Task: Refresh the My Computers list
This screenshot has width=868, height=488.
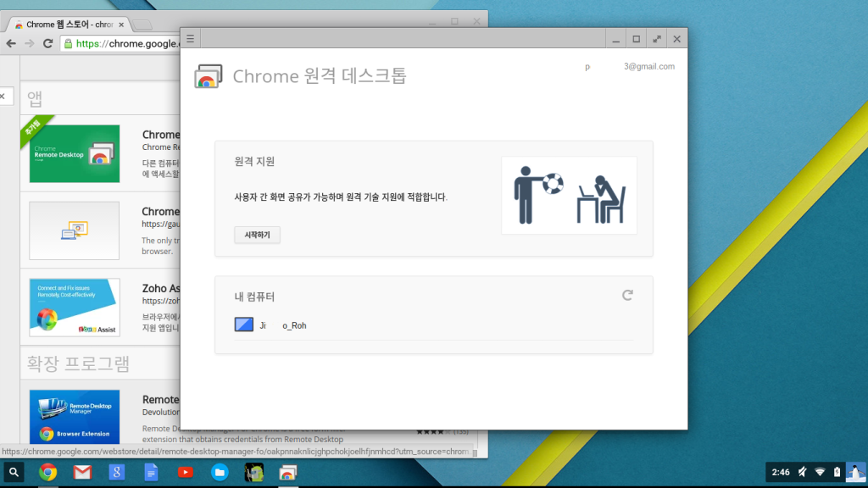Action: [627, 296]
